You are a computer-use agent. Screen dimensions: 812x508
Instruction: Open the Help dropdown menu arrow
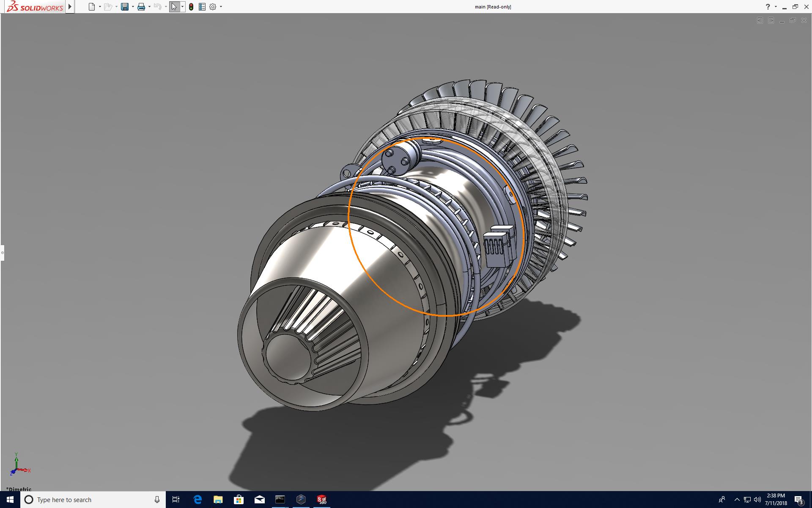click(x=776, y=7)
